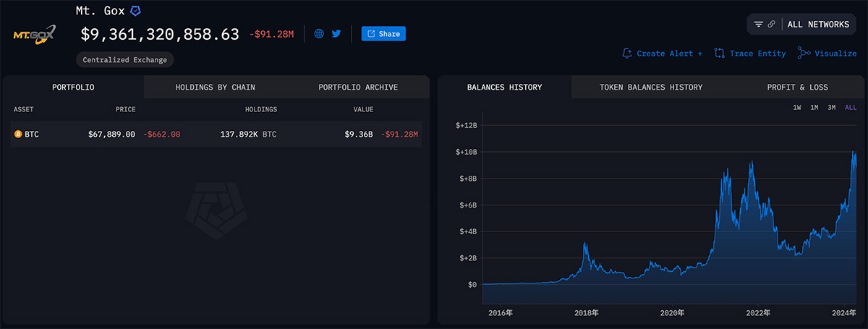This screenshot has width=868, height=329.
Task: Click the Mt. Gox logo
Action: [35, 35]
